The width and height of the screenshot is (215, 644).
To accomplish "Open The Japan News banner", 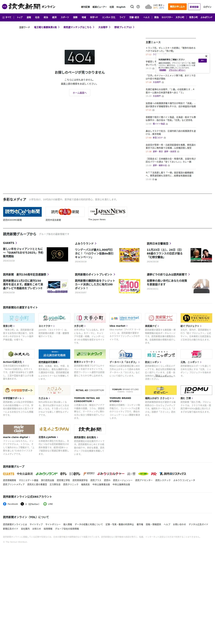I will 108,211.
